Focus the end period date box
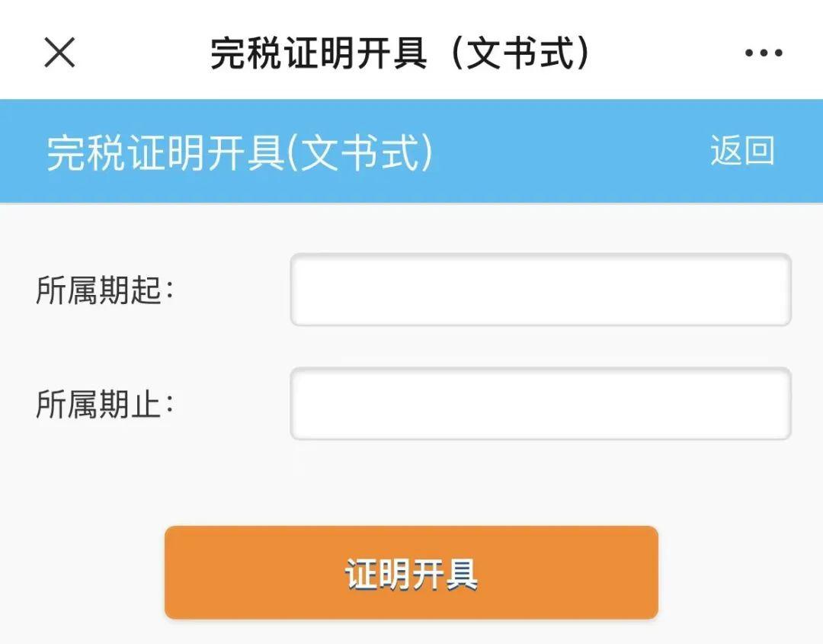 (540, 404)
